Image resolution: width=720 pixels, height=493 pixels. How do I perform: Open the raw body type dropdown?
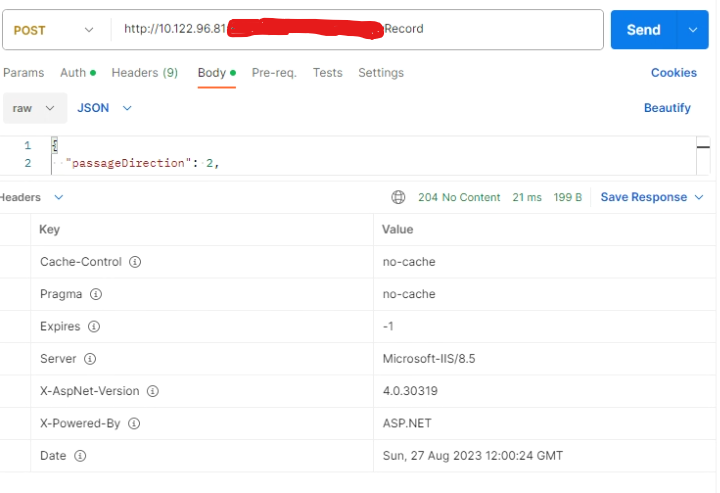(x=34, y=108)
